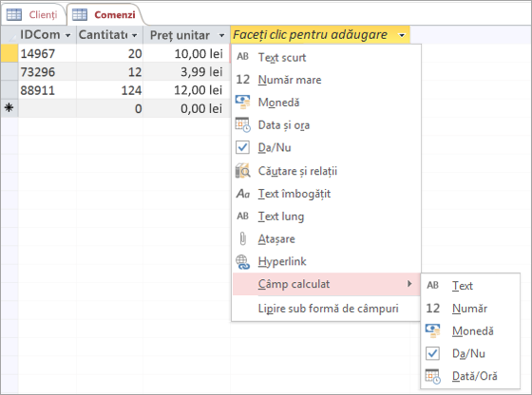This screenshot has height=395, width=532.
Task: Click the quantity cell showing 20
Action: click(x=109, y=53)
